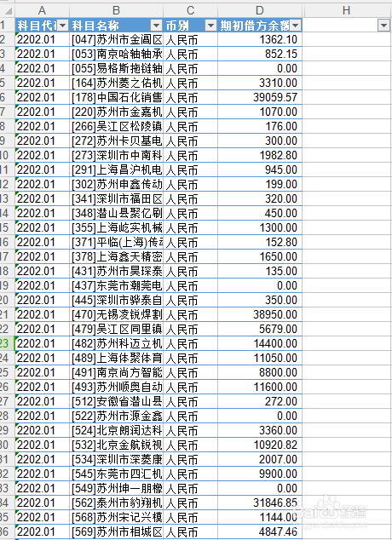This screenshot has height=540, width=392.
Task: Click cell with value 9900.00
Action: pyautogui.click(x=260, y=474)
